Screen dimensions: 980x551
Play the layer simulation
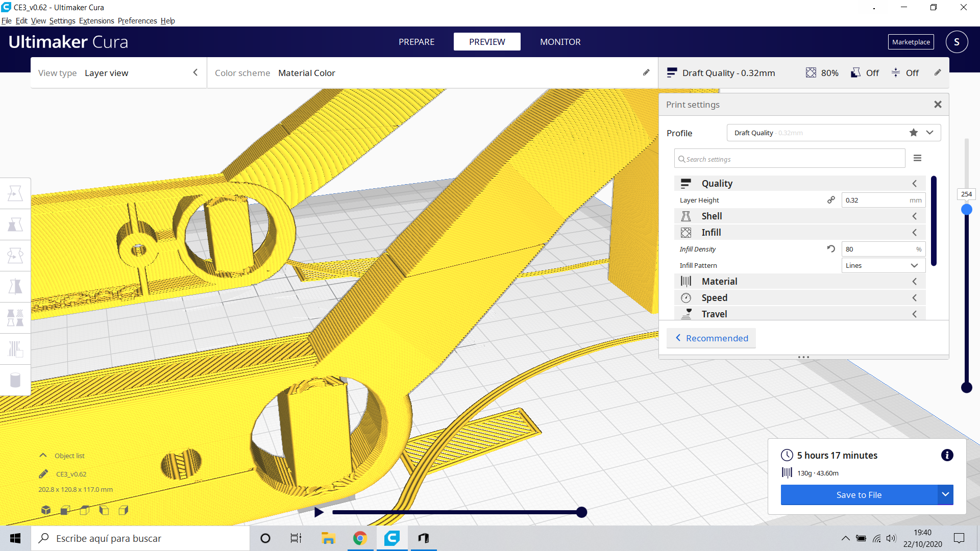pos(319,512)
